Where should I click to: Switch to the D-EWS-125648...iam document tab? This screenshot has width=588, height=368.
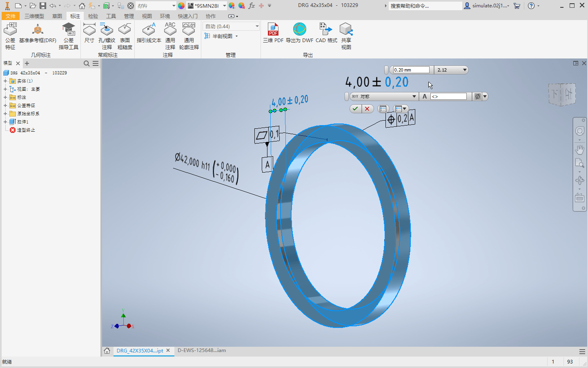(202, 350)
